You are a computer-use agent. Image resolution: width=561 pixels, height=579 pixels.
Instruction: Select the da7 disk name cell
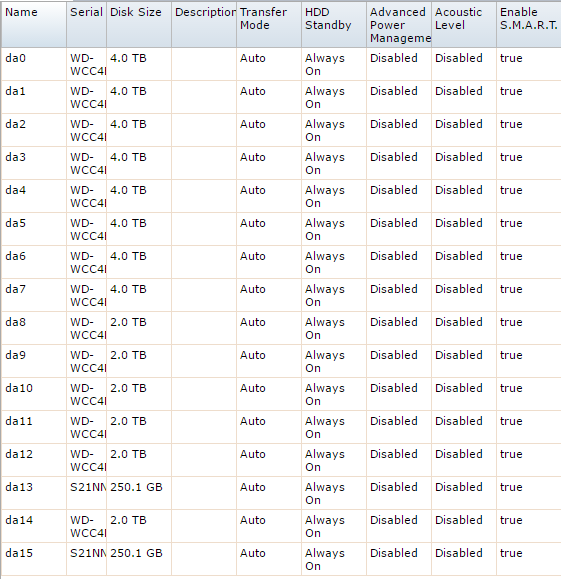point(34,295)
